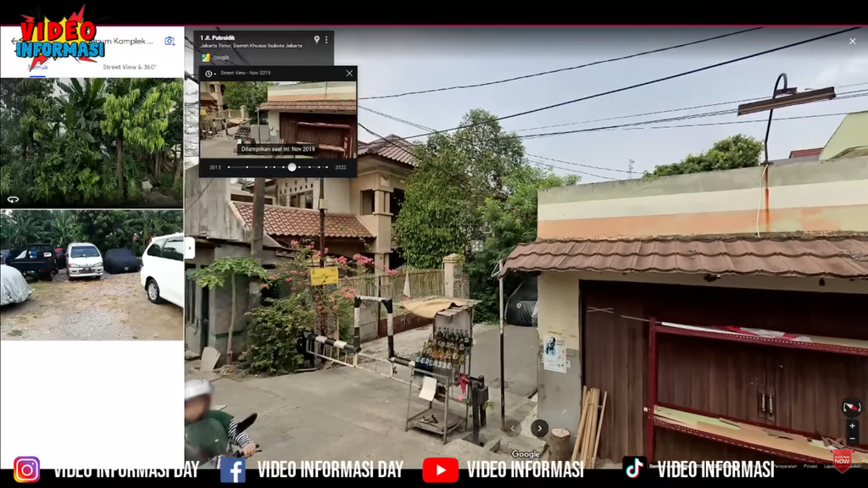Click the 360° rotate icon on first photo
868x488 pixels.
(13, 199)
